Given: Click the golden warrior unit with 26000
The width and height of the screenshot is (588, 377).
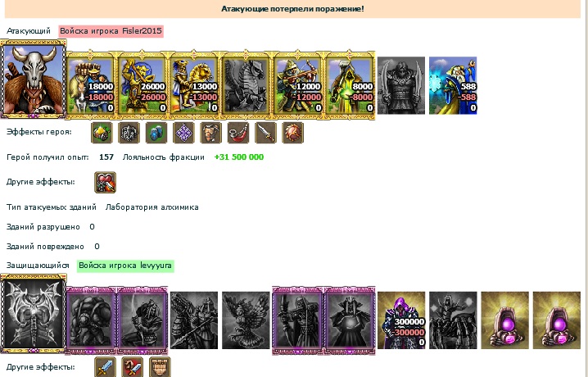Looking at the screenshot, I should coord(142,85).
